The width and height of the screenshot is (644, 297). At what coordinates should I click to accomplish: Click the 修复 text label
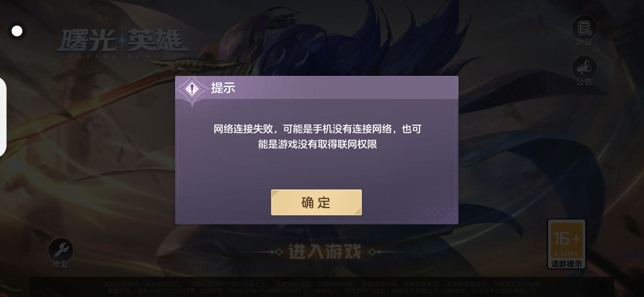(61, 265)
